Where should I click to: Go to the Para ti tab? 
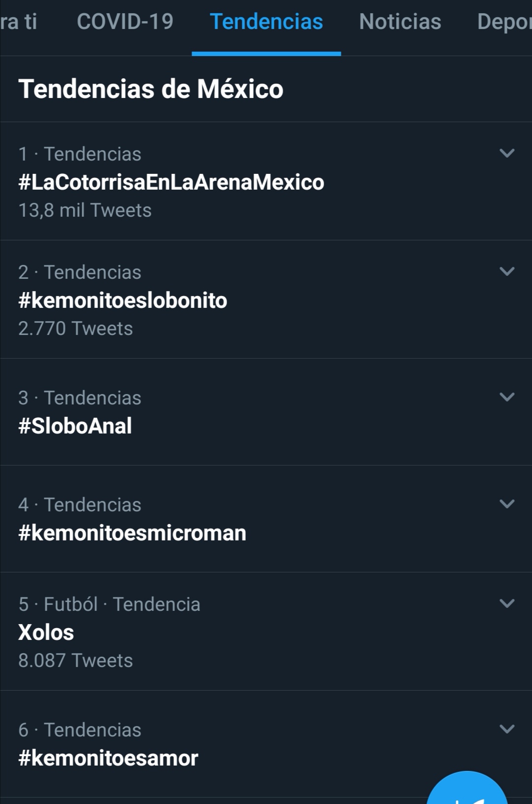click(x=19, y=22)
